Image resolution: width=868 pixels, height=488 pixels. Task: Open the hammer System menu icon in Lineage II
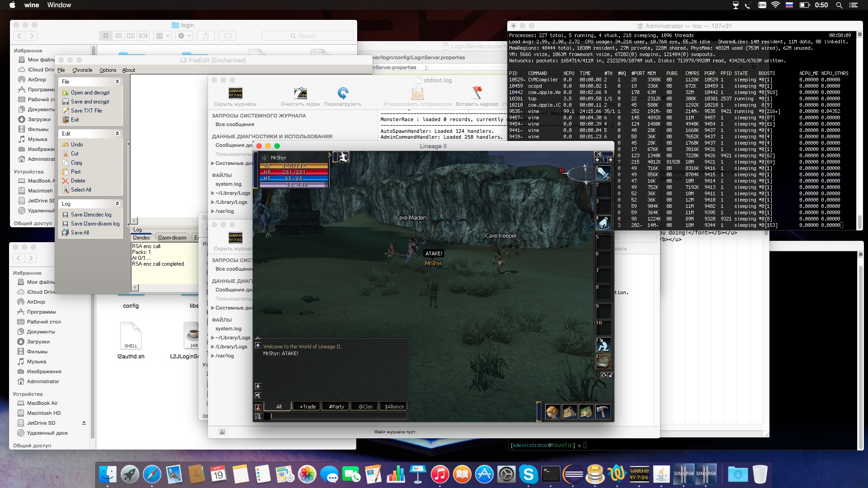(603, 412)
